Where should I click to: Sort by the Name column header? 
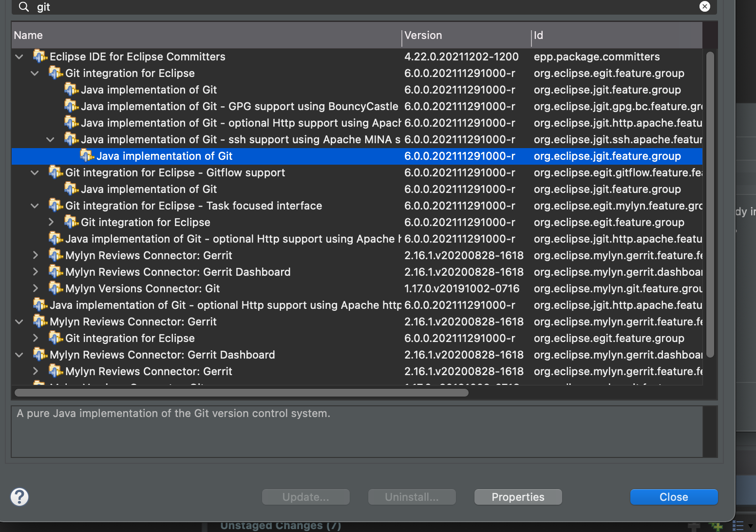(28, 35)
